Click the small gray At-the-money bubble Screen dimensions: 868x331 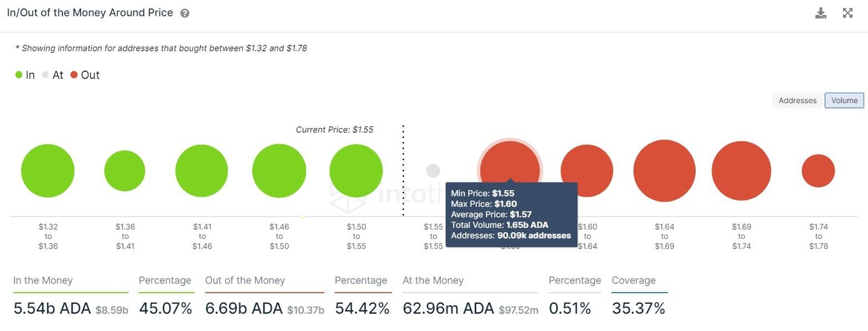pyautogui.click(x=433, y=171)
